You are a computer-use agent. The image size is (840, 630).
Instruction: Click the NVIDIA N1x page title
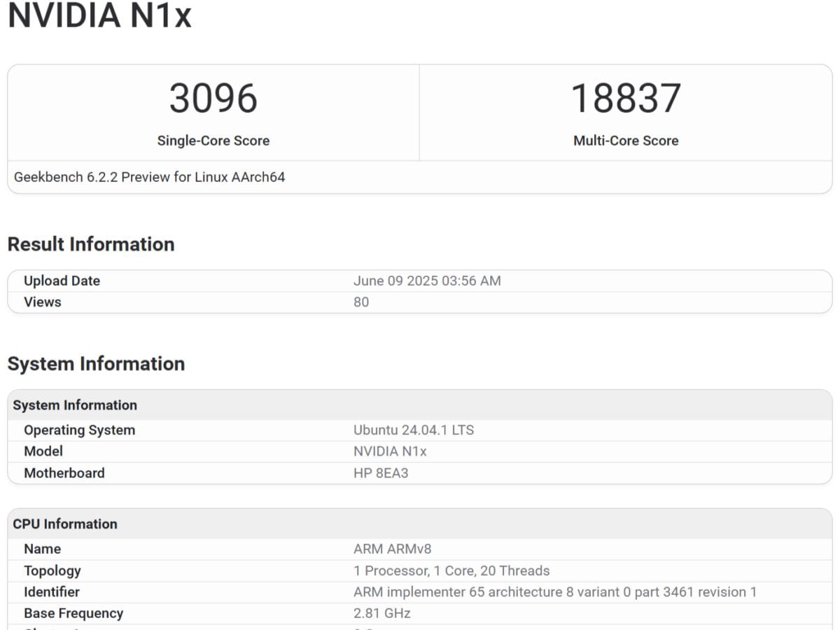tap(99, 15)
